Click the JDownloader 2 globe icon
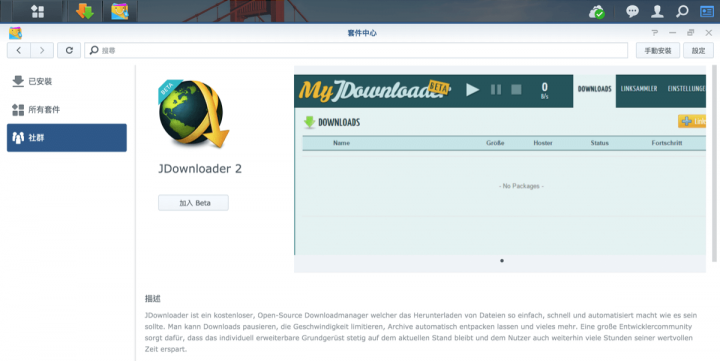Viewport: 720px width, 361px height. point(193,113)
